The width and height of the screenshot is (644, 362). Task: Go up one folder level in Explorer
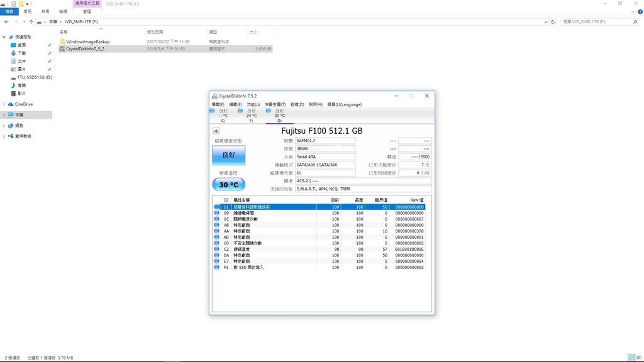tap(31, 22)
